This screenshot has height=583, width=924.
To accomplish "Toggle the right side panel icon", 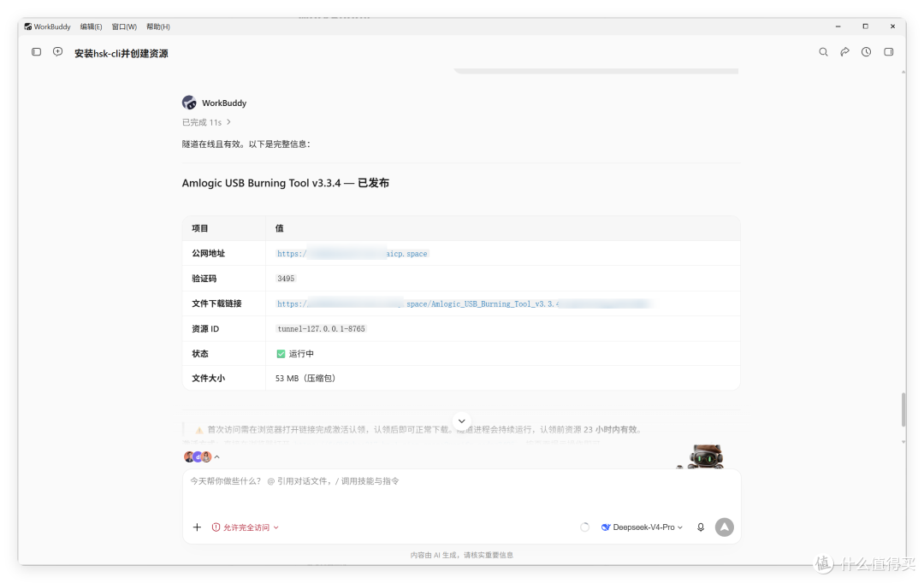I will click(889, 52).
